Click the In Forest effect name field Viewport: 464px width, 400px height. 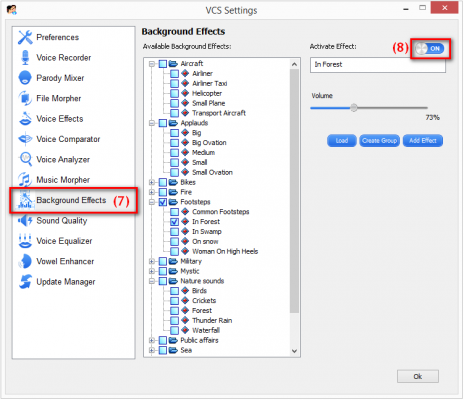click(378, 65)
